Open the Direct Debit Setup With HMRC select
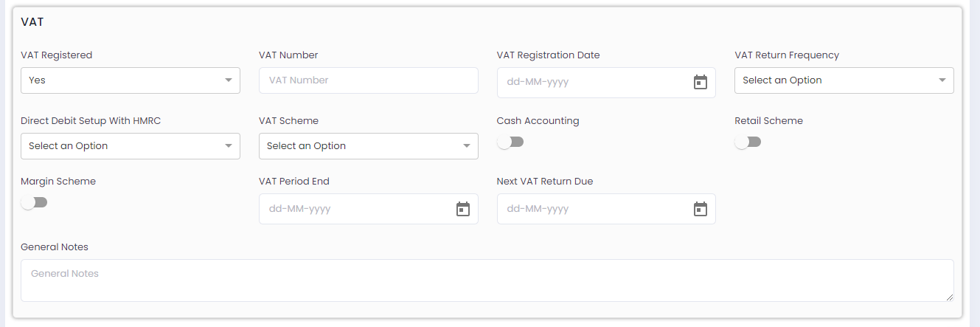 pyautogui.click(x=131, y=146)
